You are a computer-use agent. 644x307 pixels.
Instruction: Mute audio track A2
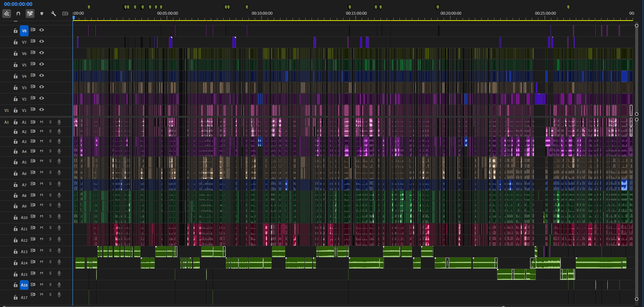point(41,131)
